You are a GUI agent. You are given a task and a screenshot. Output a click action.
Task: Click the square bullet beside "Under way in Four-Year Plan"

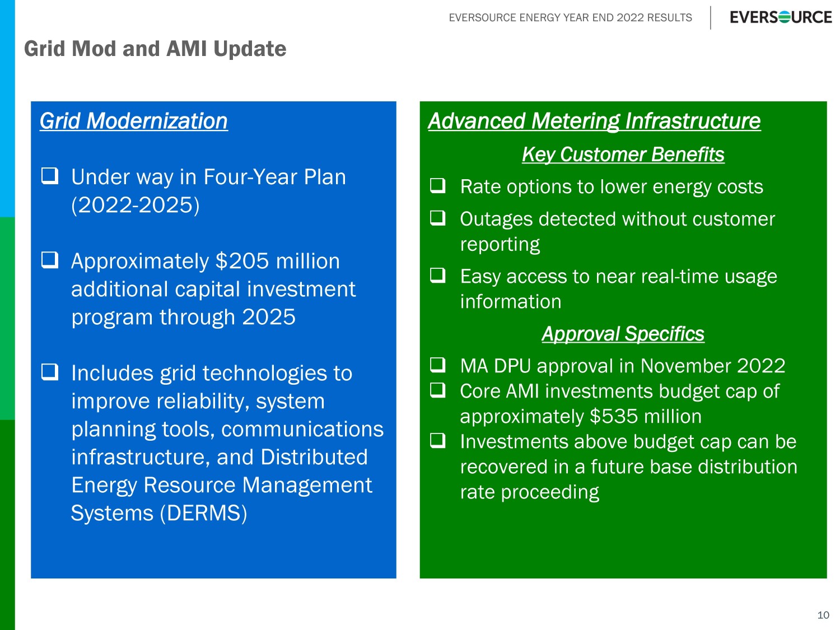click(50, 176)
